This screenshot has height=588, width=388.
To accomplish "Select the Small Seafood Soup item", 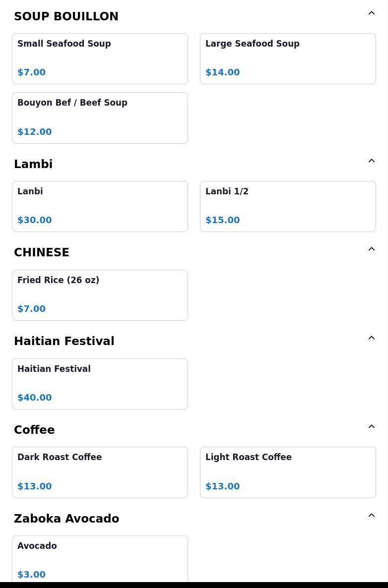I will click(x=100, y=59).
